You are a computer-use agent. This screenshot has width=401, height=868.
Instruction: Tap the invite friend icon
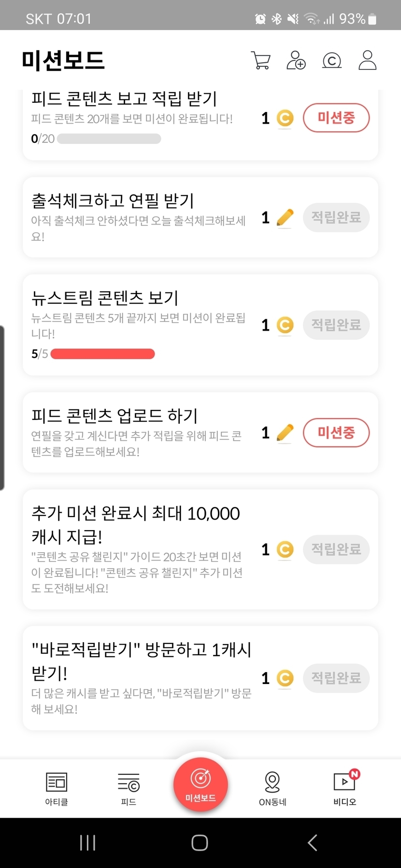296,60
